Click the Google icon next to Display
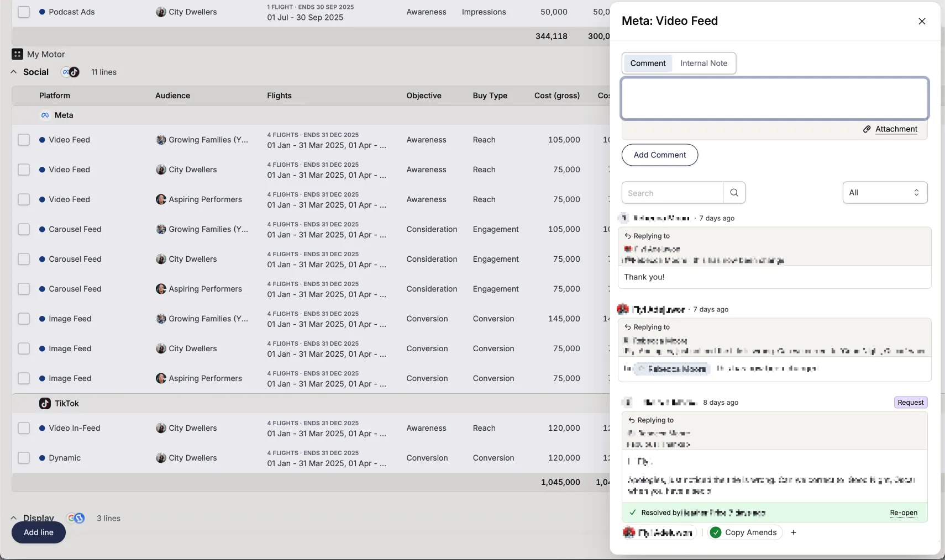945x560 pixels. point(72,518)
